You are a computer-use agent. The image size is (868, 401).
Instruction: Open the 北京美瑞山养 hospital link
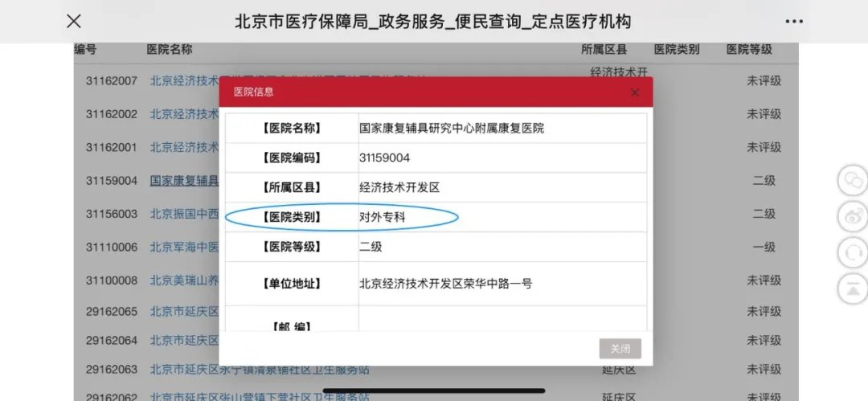pyautogui.click(x=184, y=280)
